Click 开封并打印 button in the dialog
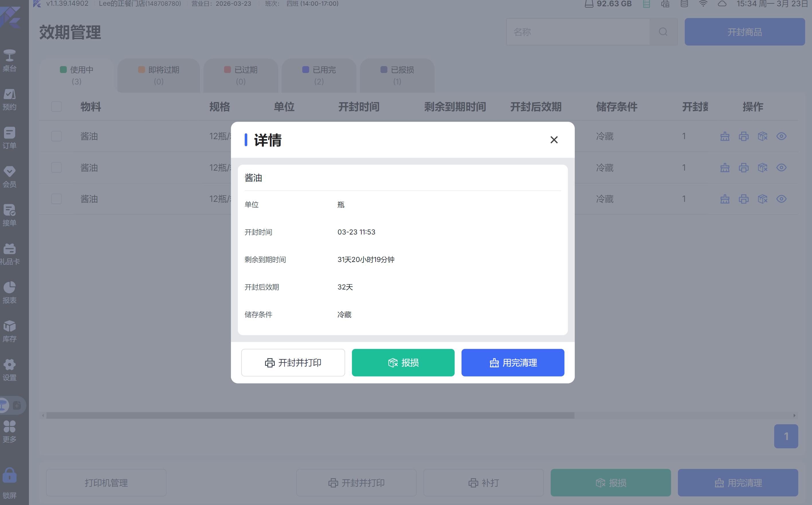The width and height of the screenshot is (812, 505). tap(293, 362)
